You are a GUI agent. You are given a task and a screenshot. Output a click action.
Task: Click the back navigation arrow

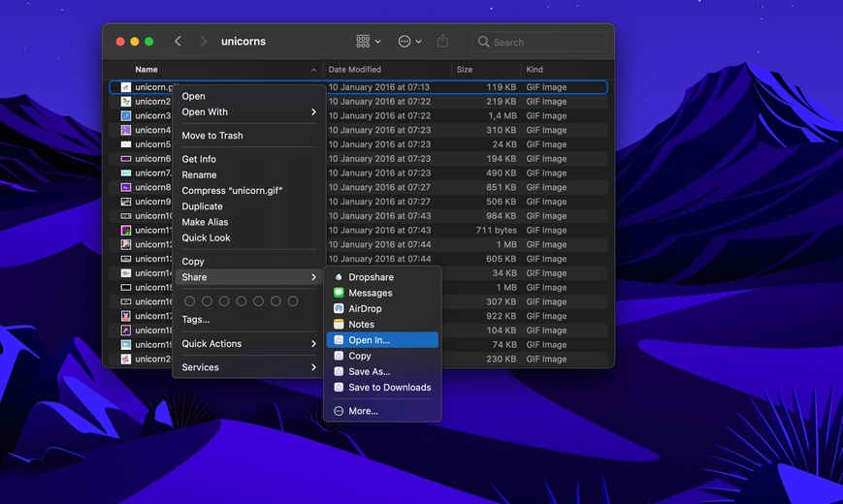pyautogui.click(x=178, y=42)
